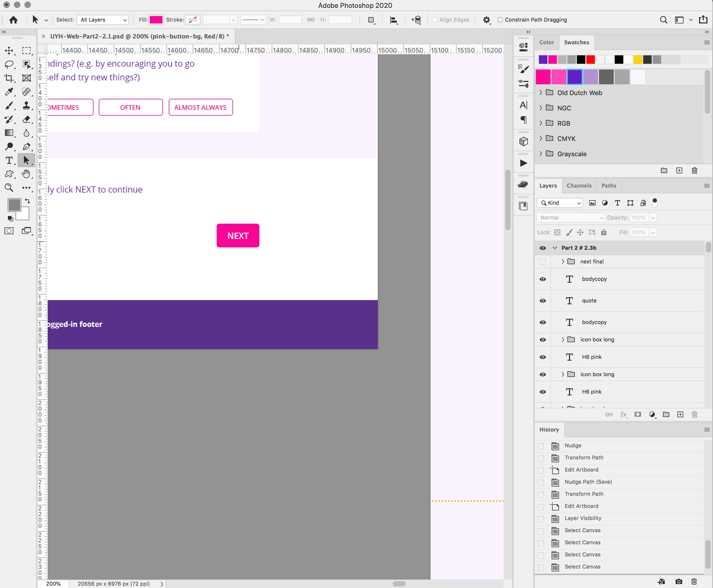Enable Constrain Path Dragging checkbox
713x588 pixels.
tap(500, 20)
